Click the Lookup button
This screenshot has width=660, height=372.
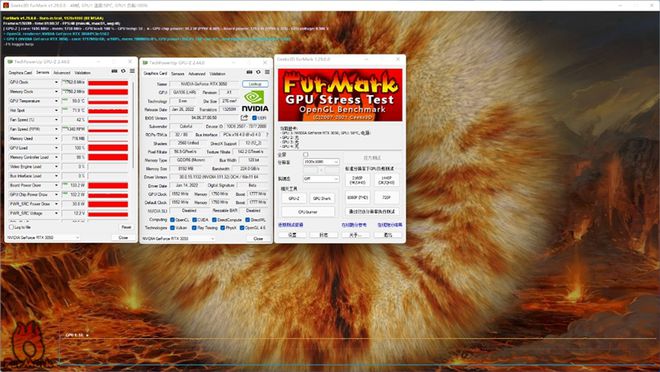[255, 84]
